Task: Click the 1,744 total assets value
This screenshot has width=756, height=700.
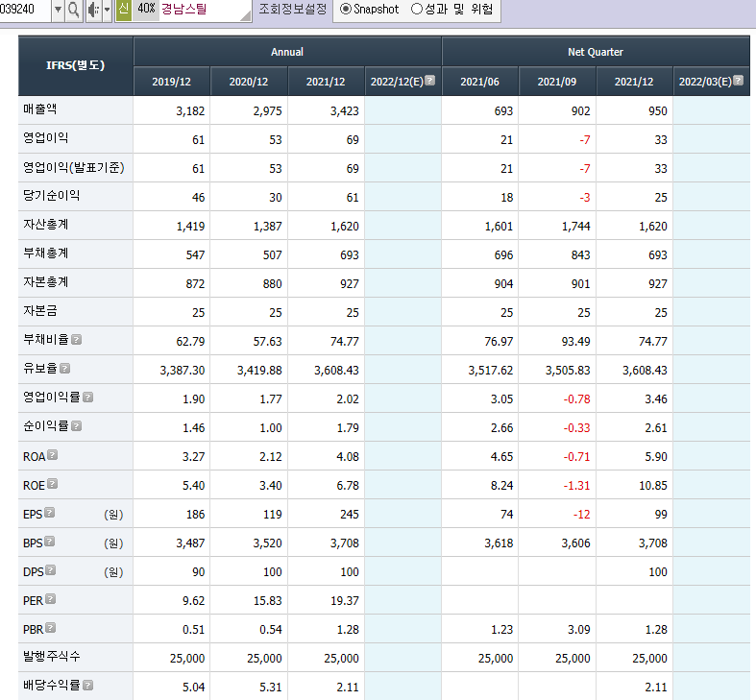Action: tap(576, 227)
